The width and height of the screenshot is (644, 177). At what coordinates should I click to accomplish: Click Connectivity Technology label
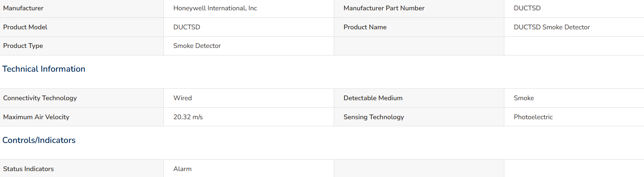(40, 98)
